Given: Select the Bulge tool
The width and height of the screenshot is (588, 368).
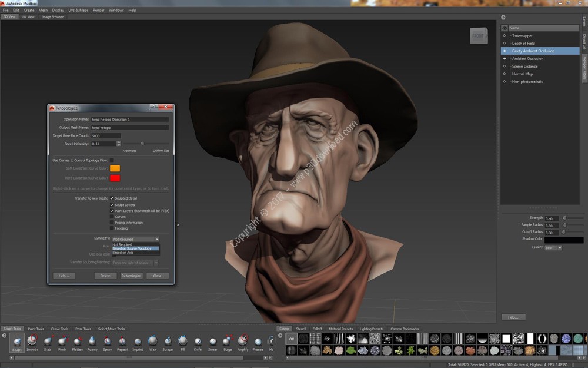Looking at the screenshot, I should tap(228, 343).
